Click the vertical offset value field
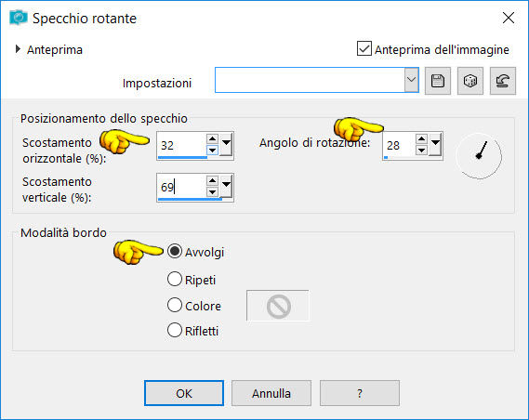This screenshot has width=529, height=420. coord(181,187)
